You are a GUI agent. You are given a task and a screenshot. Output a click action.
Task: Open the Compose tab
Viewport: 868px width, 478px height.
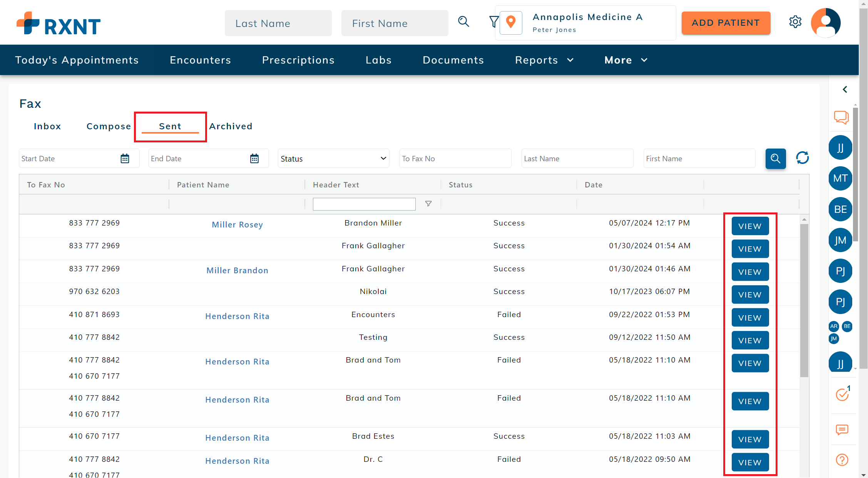tap(109, 126)
